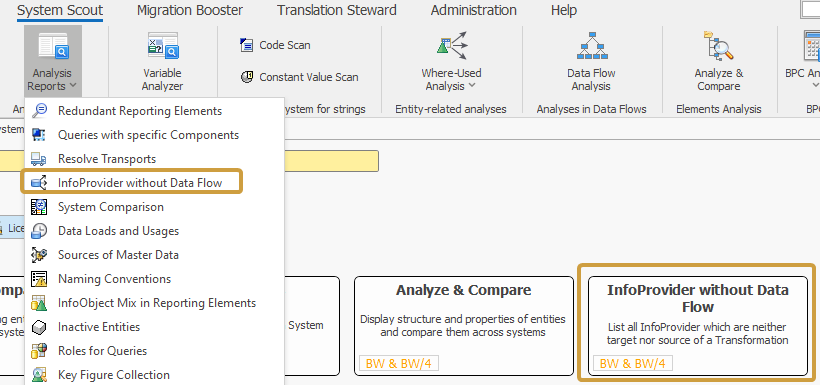Select Queries with specific Components icon
820x385 pixels.
click(39, 135)
